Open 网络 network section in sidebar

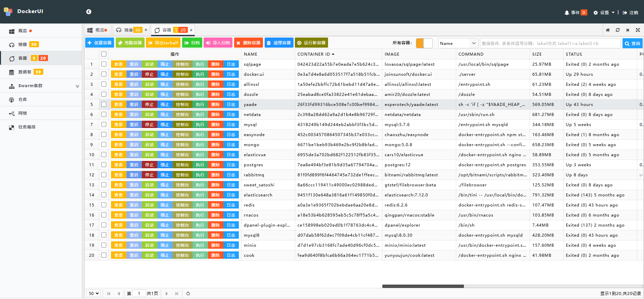pyautogui.click(x=22, y=113)
